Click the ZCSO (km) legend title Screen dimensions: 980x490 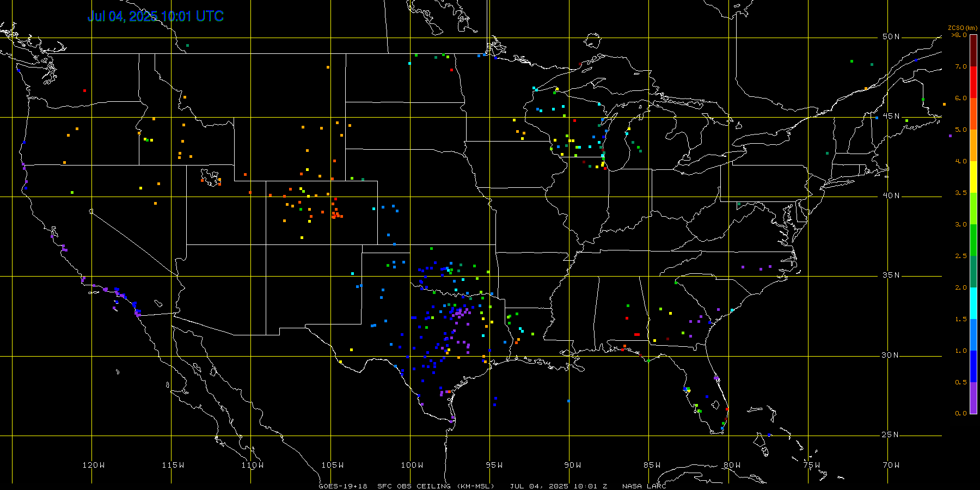[963, 28]
